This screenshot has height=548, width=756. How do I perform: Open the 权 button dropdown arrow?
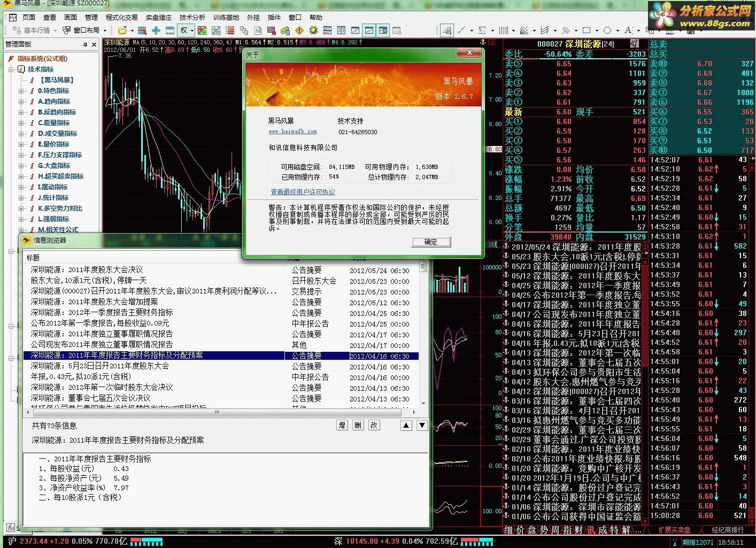[192, 30]
